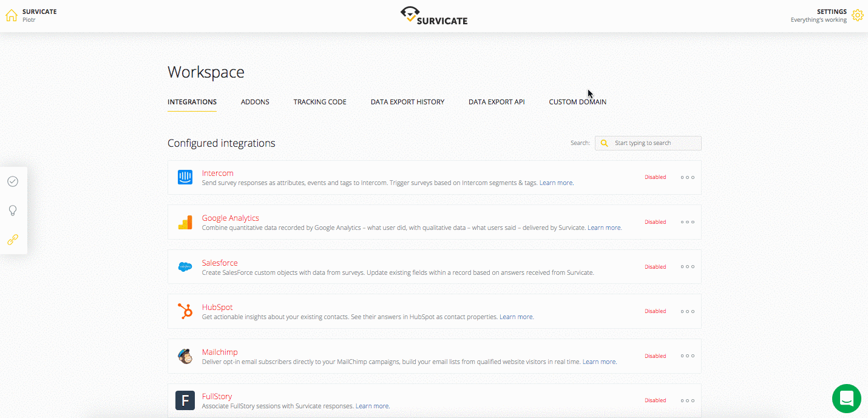
Task: Click the integrations search input field
Action: pyautogui.click(x=648, y=143)
